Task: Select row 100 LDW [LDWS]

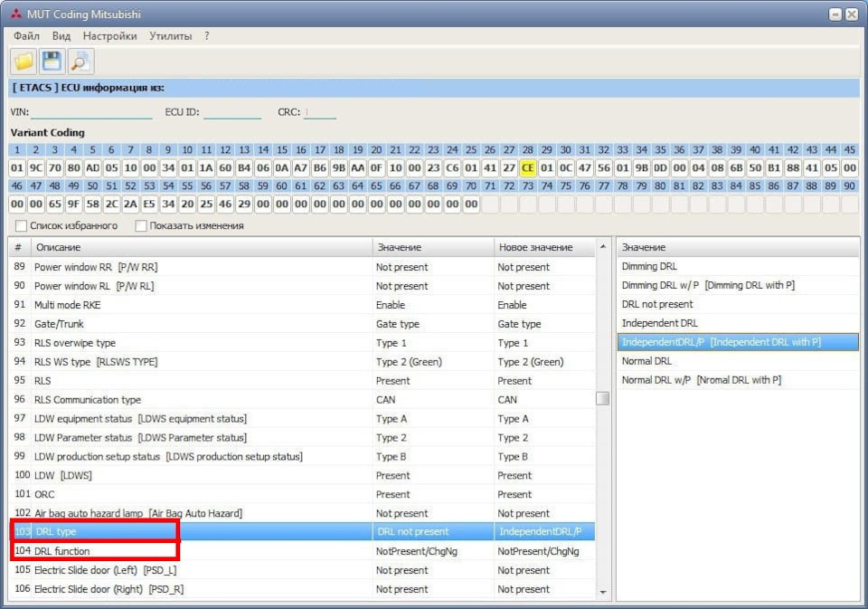Action: pyautogui.click(x=302, y=475)
